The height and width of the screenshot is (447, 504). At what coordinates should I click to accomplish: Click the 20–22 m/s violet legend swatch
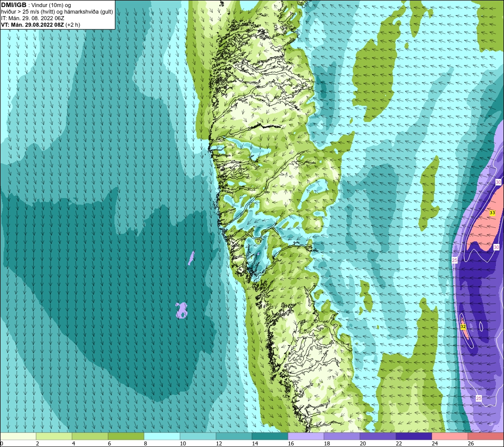[378, 436]
